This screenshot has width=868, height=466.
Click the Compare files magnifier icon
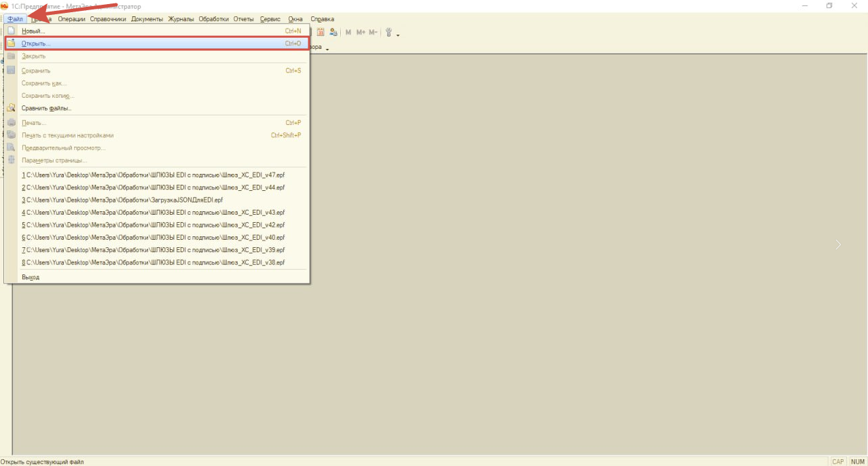point(11,108)
